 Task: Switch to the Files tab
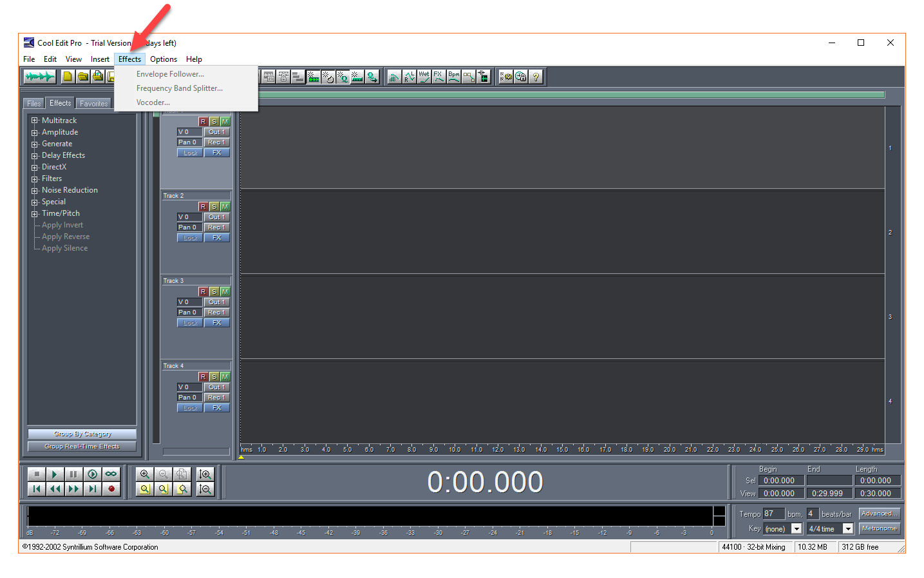click(x=33, y=104)
